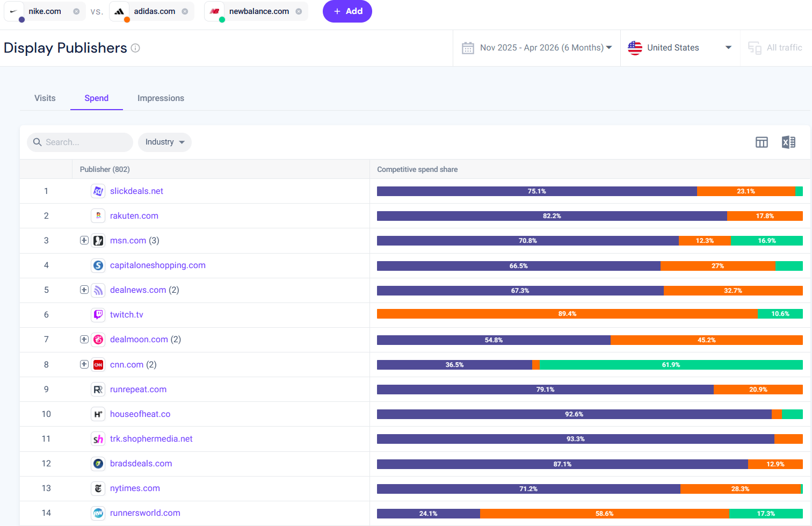812x526 pixels.
Task: Click the houseofheat.co favicon
Action: click(98, 414)
